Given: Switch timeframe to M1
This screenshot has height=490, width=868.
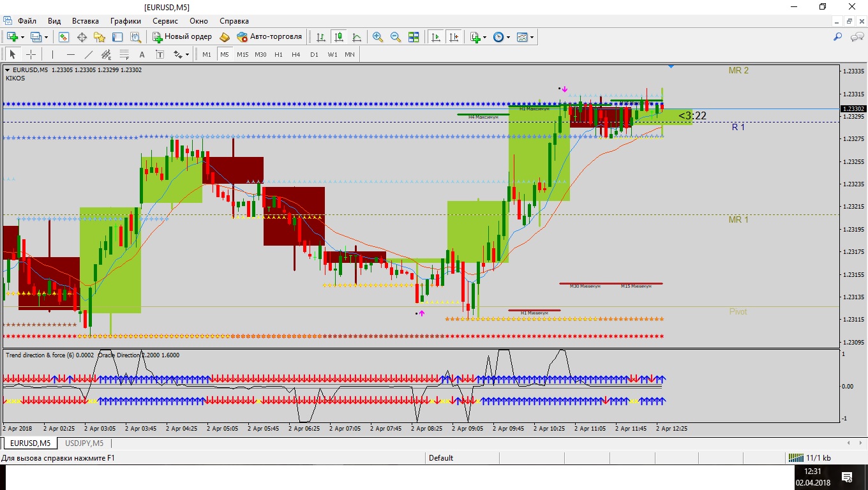Looking at the screenshot, I should coord(207,54).
